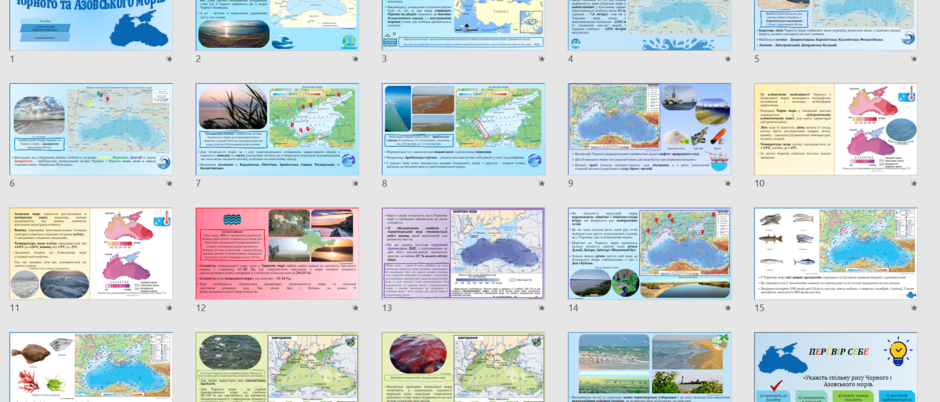
Task: Activate the star icon beside slide number 12
Action: (x=355, y=308)
